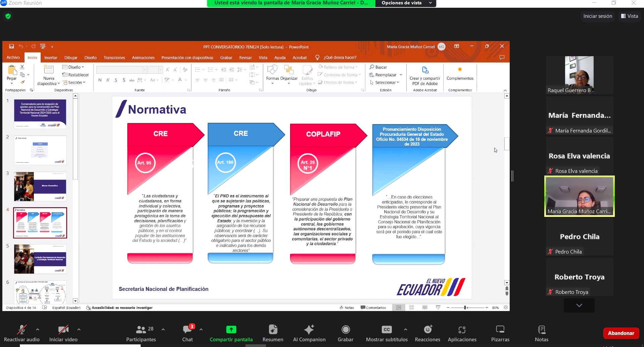Expand subtitles options arrow
This screenshot has height=347, width=644.
(406, 330)
